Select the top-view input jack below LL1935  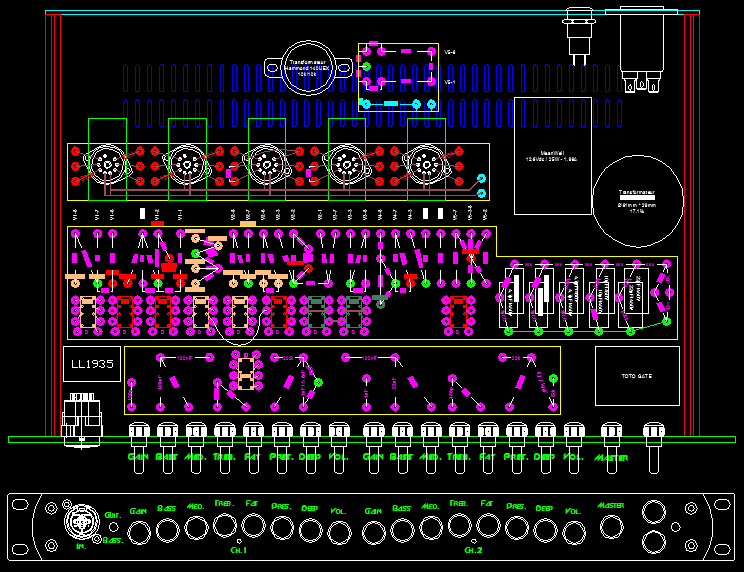(x=82, y=420)
